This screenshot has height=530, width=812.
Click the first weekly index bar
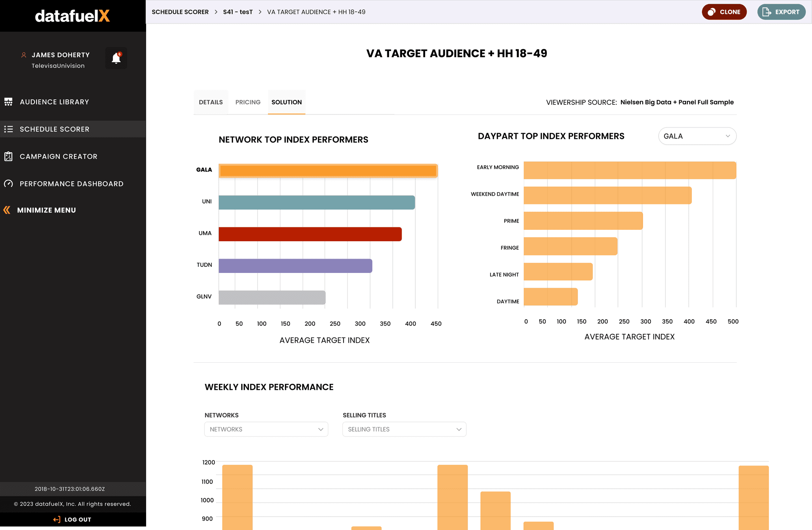pyautogui.click(x=238, y=498)
